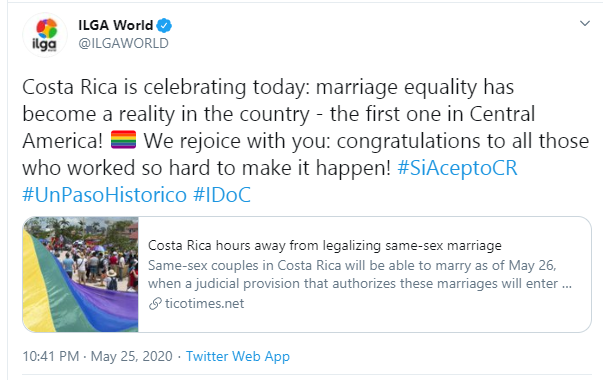Image resolution: width=603 pixels, height=380 pixels.
Task: Open the rainbow flag crowd thumbnail
Action: click(80, 274)
